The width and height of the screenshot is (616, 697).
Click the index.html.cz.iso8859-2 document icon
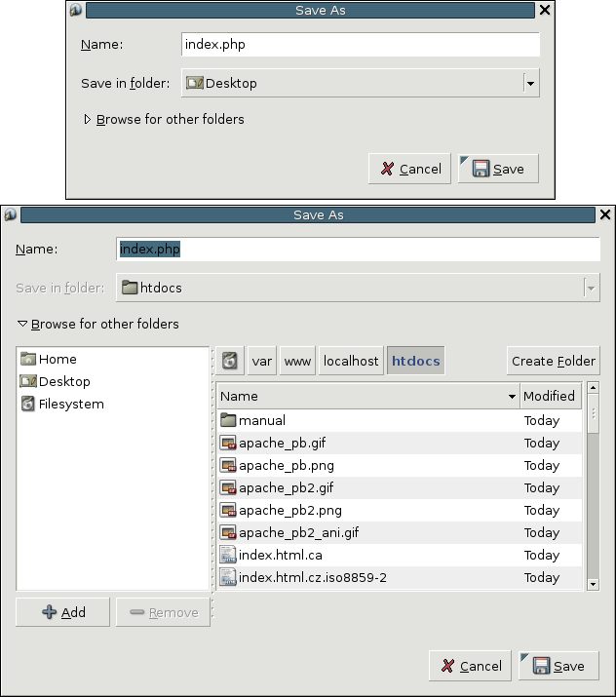(x=228, y=577)
